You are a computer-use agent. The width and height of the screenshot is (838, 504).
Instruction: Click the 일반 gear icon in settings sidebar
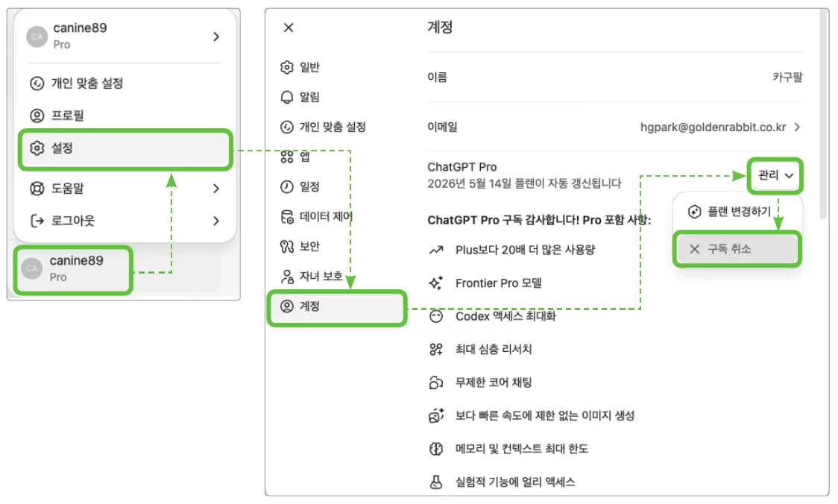click(287, 67)
